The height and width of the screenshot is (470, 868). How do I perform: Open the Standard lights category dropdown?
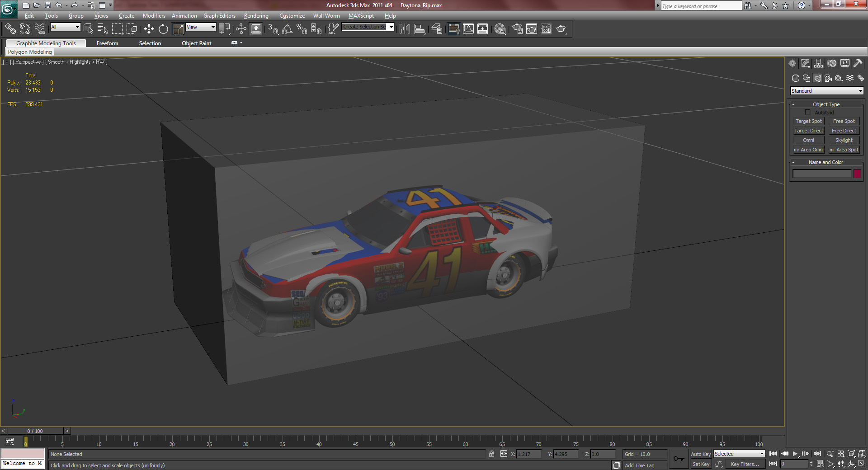click(827, 91)
